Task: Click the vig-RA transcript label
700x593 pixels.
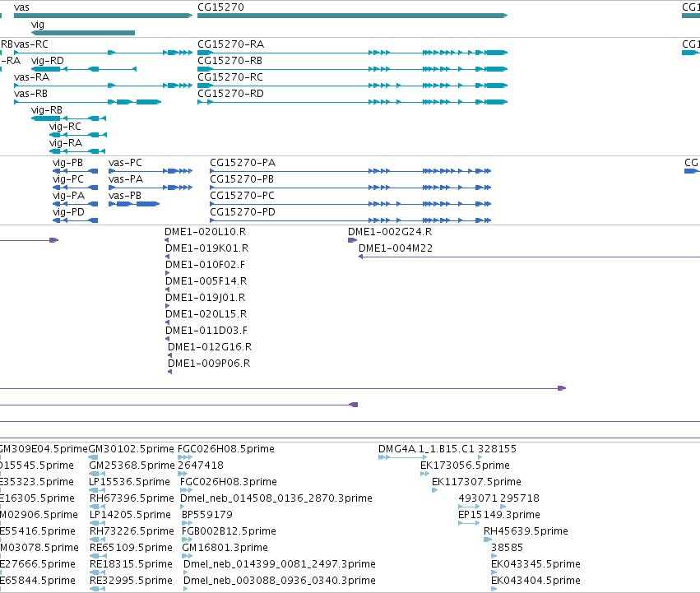Action: pos(66,143)
